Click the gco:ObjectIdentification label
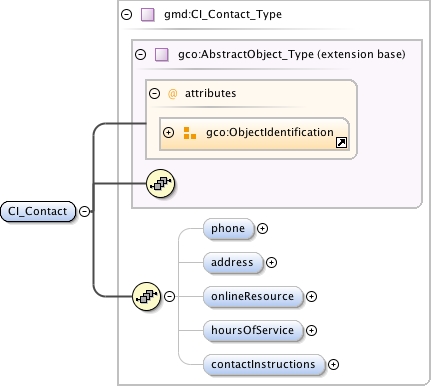Viewport: 432px width, 387px height. pyautogui.click(x=270, y=132)
